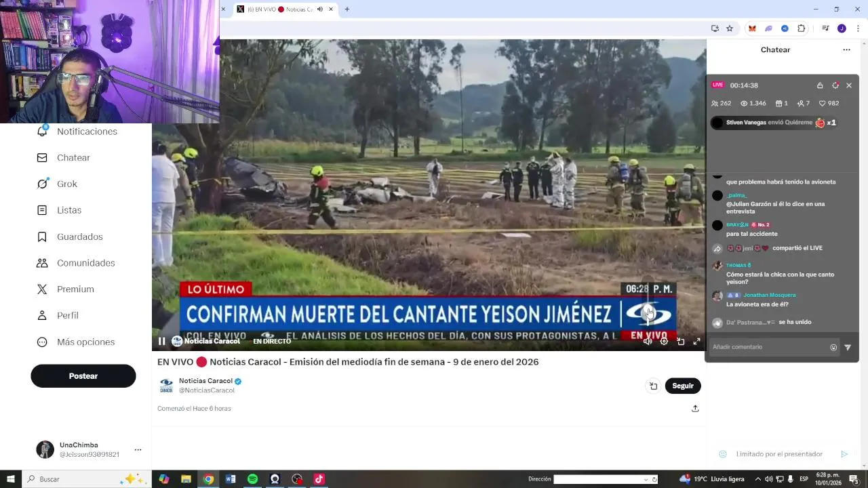Click the circular refresh icon in overlay
The height and width of the screenshot is (488, 868).
tap(835, 85)
